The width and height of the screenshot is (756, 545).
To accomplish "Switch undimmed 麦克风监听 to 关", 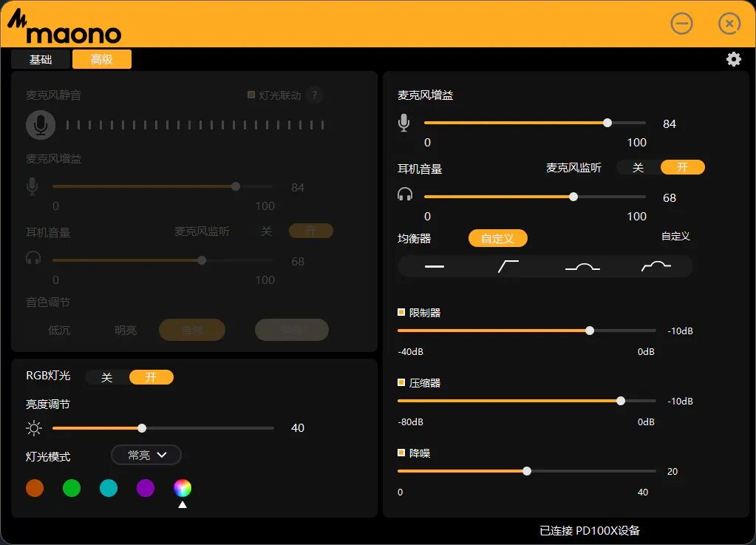I will 638,167.
